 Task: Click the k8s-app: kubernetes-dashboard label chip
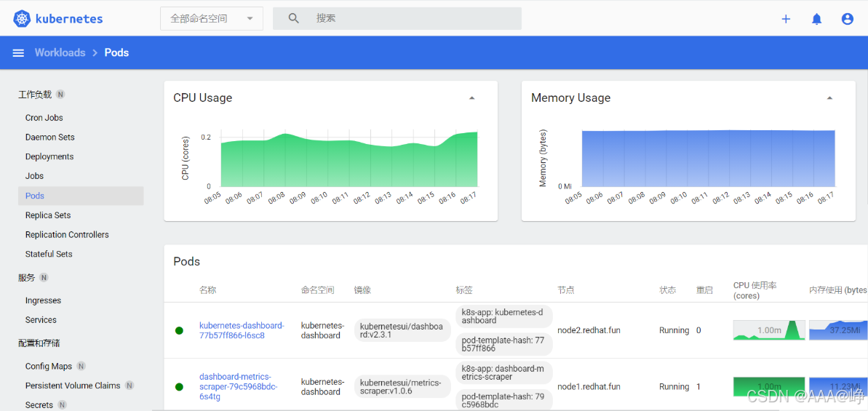tap(504, 316)
